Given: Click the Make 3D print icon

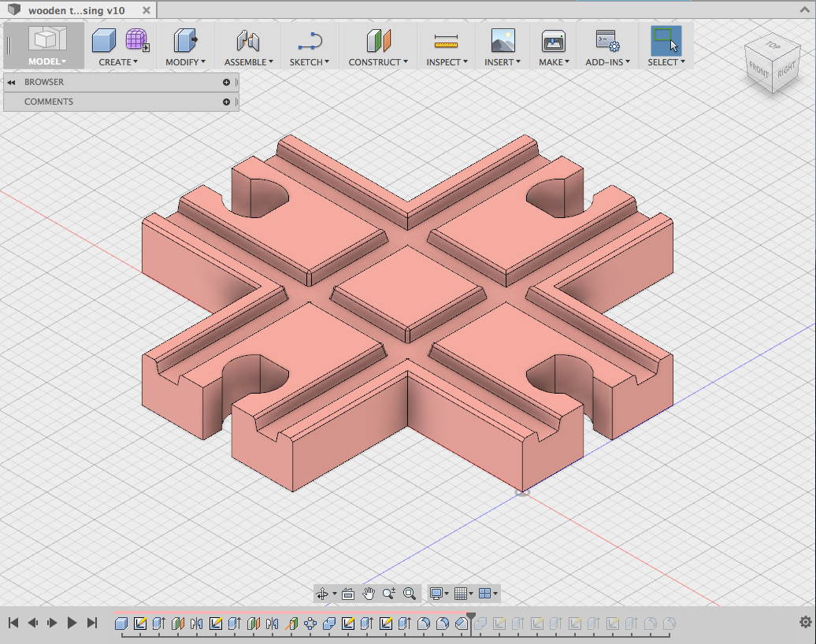Looking at the screenshot, I should pyautogui.click(x=553, y=40).
